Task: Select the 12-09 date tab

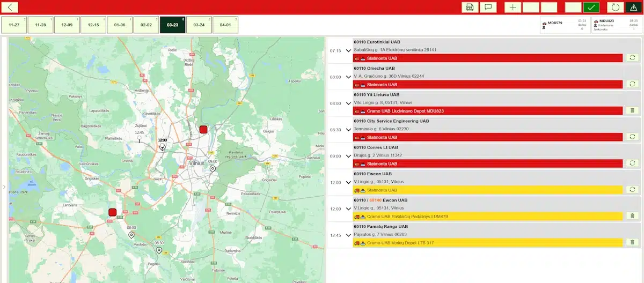Action: point(67,25)
